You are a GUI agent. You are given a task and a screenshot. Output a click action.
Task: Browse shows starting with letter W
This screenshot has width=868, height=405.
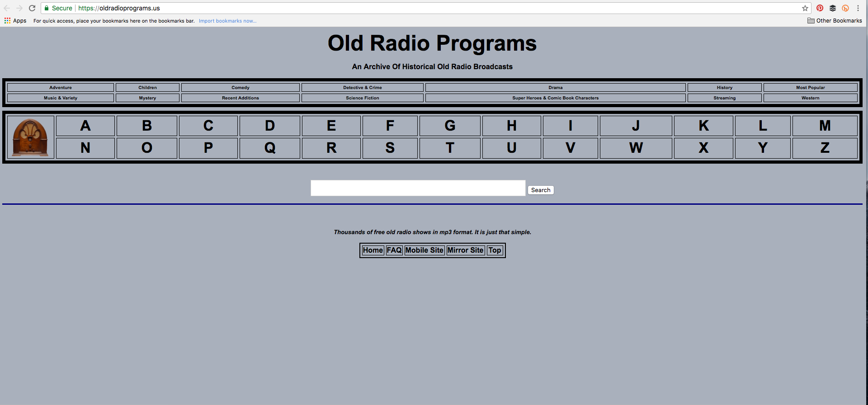[636, 148]
